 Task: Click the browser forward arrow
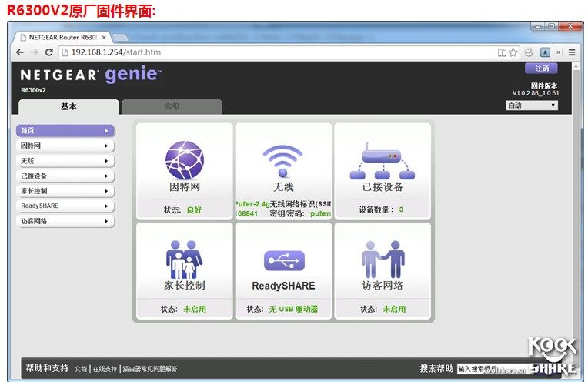coord(34,52)
